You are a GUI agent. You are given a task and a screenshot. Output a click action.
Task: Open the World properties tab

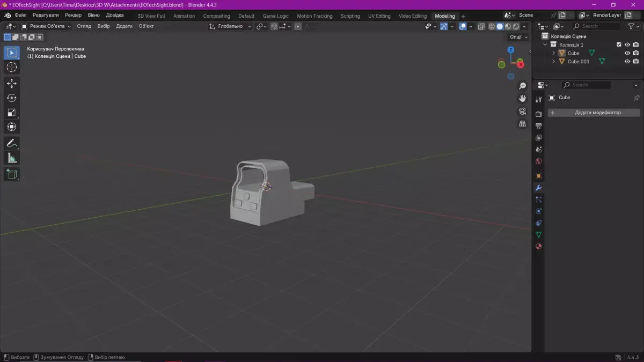click(539, 161)
